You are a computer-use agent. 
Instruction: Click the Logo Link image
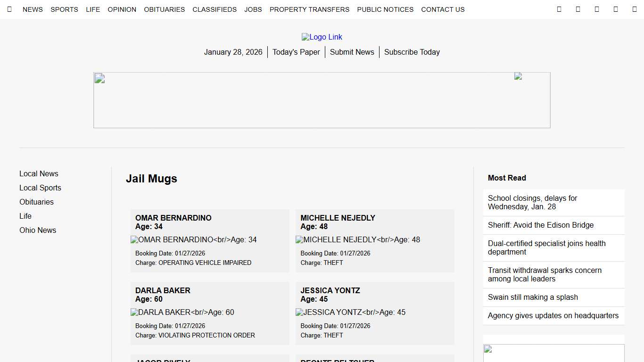click(x=322, y=37)
